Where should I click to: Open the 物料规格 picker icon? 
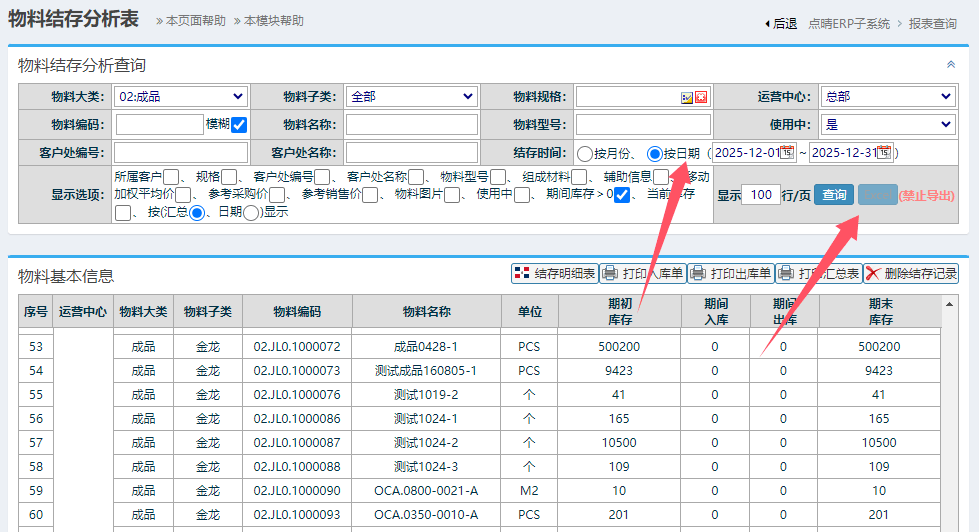click(687, 97)
